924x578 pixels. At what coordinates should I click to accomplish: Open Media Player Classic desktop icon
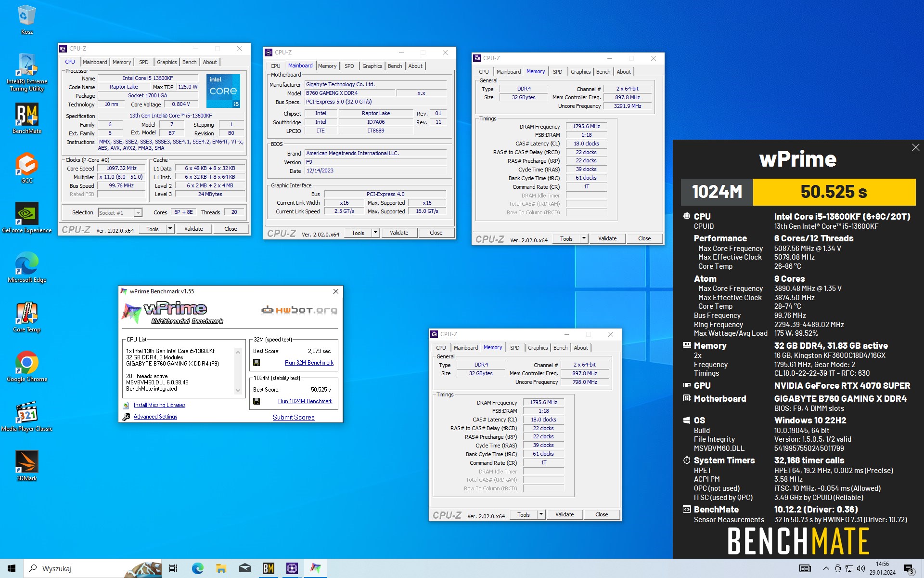27,416
